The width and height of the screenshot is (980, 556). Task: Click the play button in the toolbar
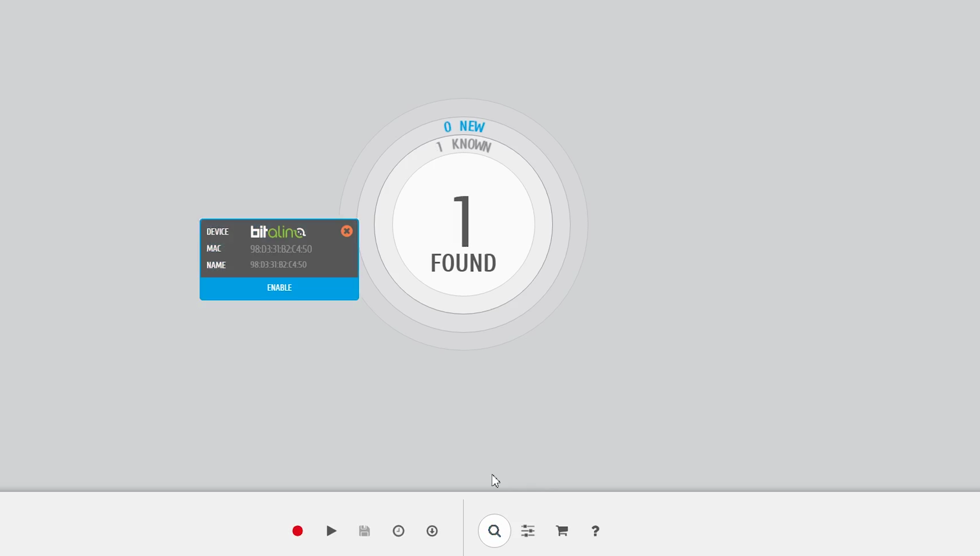pyautogui.click(x=331, y=531)
